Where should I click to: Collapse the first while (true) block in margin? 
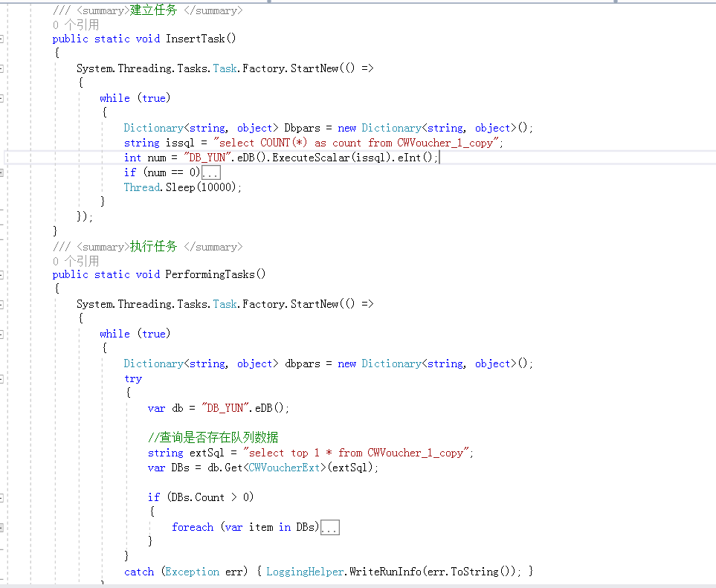pos(2,98)
